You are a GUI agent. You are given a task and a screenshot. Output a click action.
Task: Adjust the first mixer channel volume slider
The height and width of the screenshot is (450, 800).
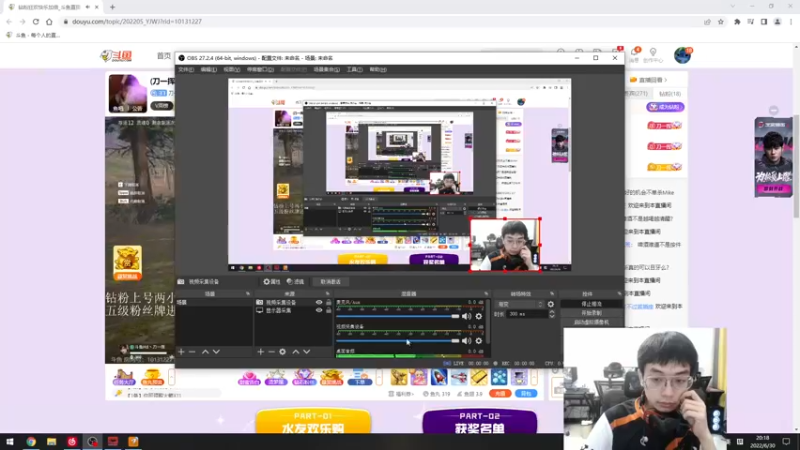(x=398, y=316)
